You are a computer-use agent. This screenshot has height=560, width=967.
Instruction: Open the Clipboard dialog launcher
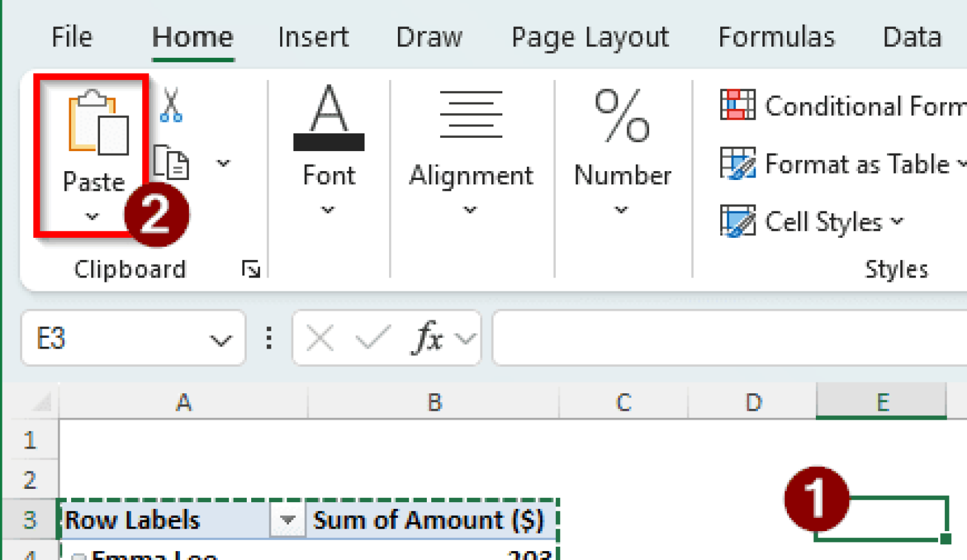click(x=251, y=269)
